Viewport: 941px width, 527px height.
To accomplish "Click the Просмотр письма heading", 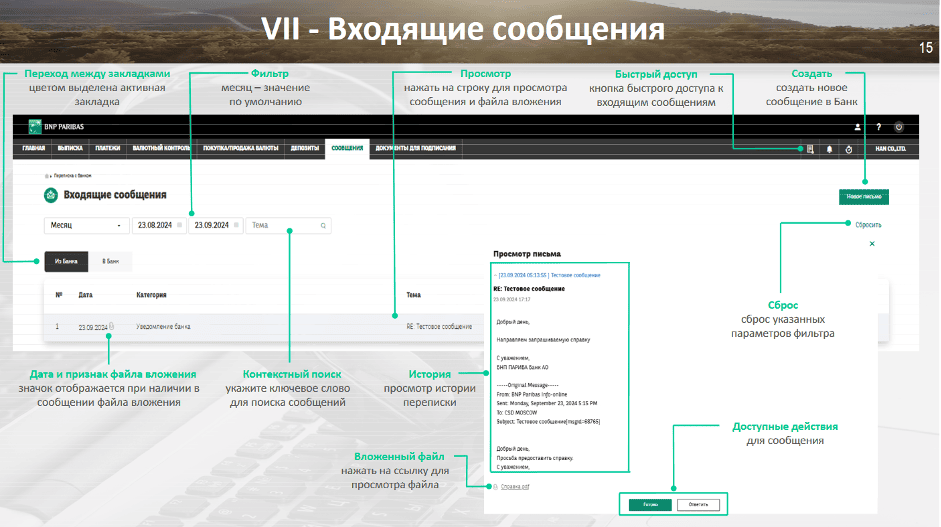I will tap(527, 254).
